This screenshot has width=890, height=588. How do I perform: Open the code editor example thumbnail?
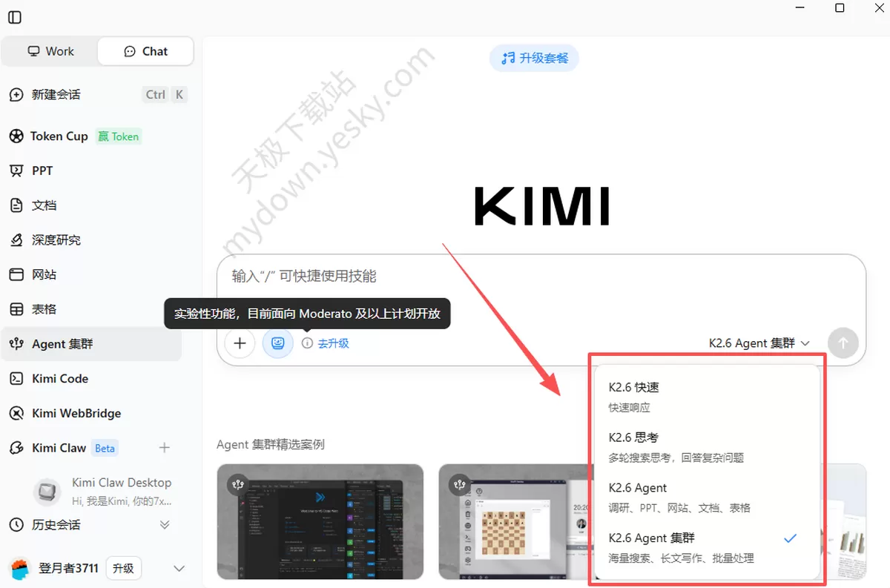[320, 522]
